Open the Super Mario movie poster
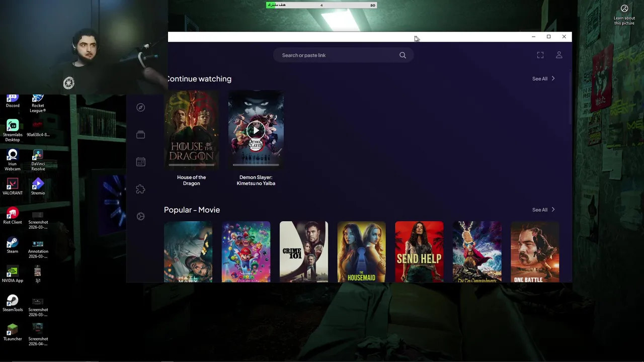This screenshot has width=644, height=362. pyautogui.click(x=246, y=252)
